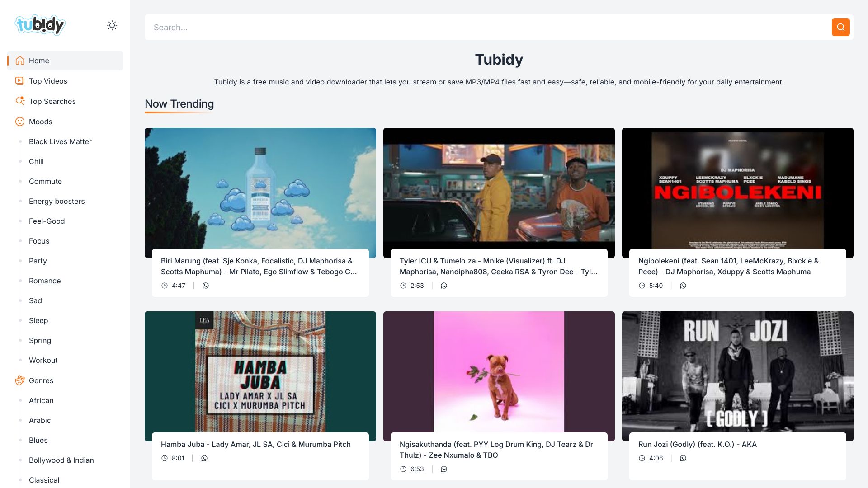Click the Ngibolekeni song title
The height and width of the screenshot is (488, 868).
pos(728,266)
